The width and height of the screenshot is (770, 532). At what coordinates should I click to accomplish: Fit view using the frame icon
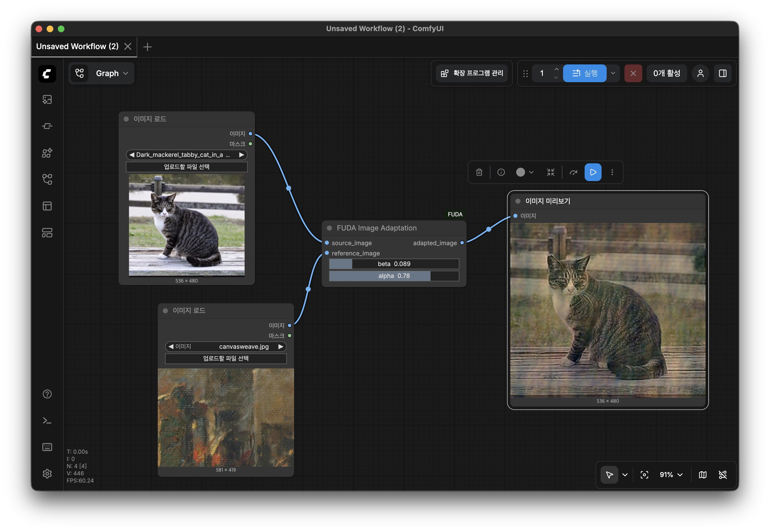644,475
